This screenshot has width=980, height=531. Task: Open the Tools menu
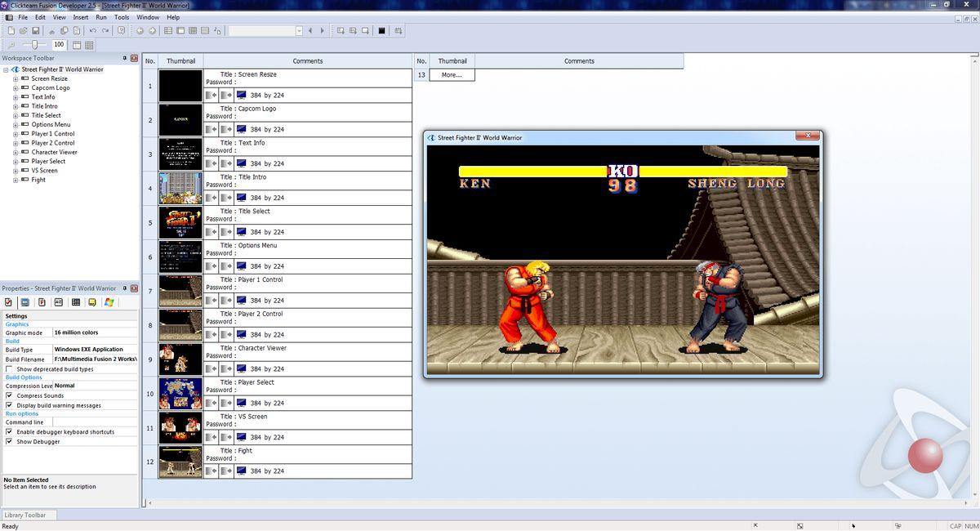pos(122,17)
